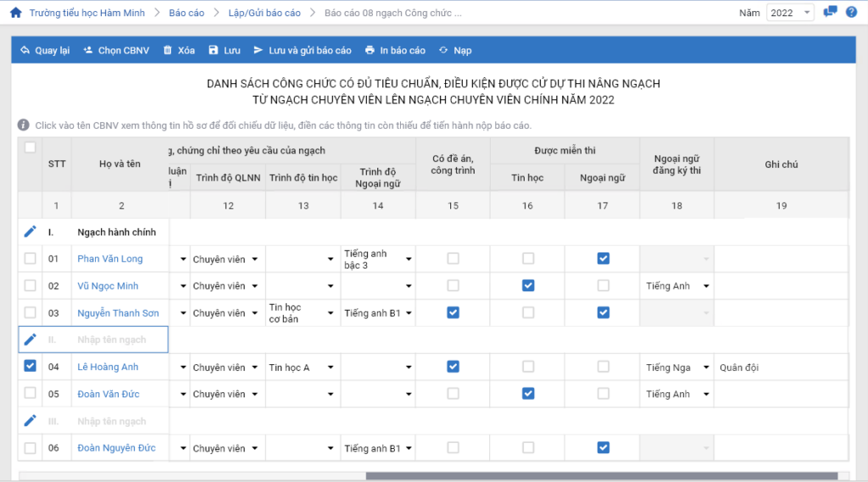Open the help question mark icon
Screen dimensions: 868x482
click(x=851, y=12)
